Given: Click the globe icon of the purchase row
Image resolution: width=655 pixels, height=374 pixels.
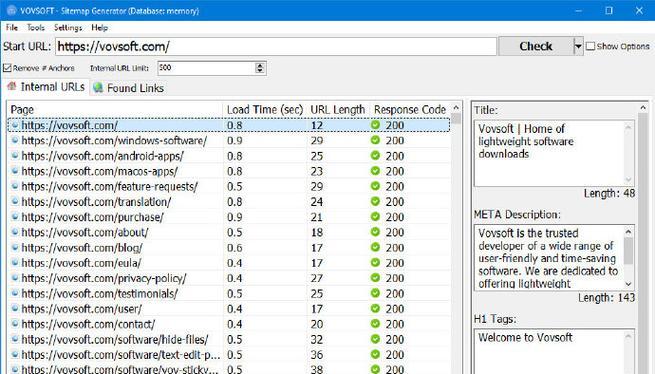Looking at the screenshot, I should click(x=15, y=217).
